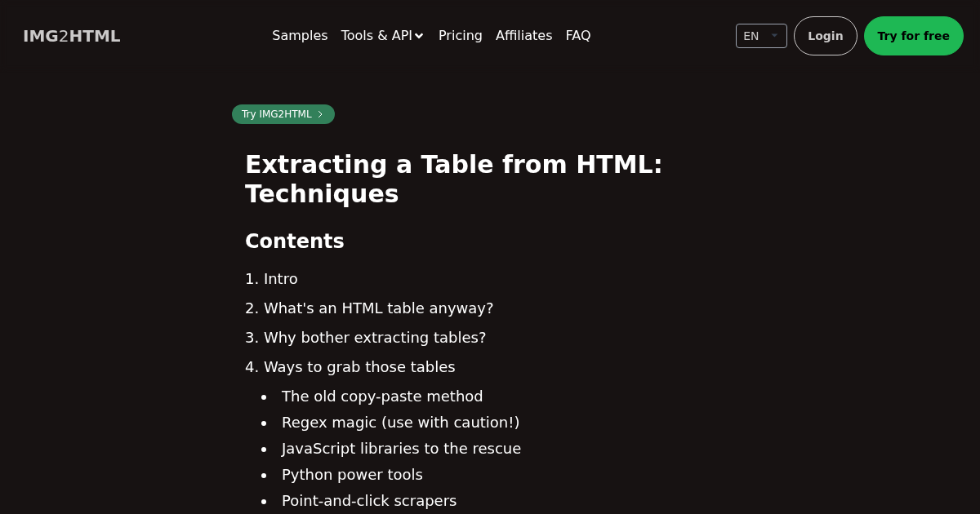980x514 pixels.
Task: Click the IMG2HTML logo
Action: (x=71, y=36)
